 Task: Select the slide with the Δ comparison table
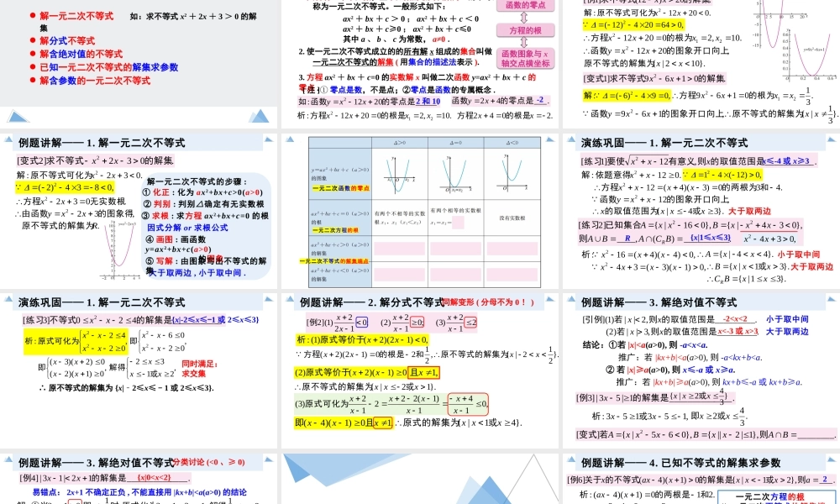point(420,211)
